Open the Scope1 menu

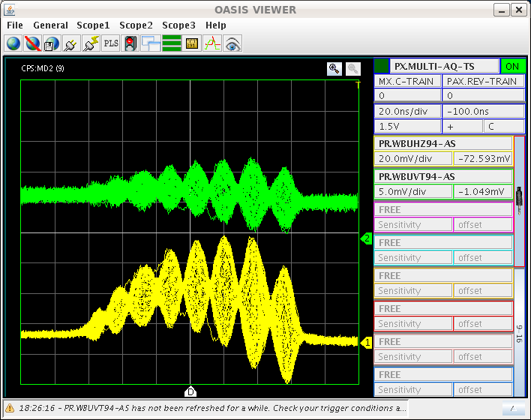[x=93, y=25]
